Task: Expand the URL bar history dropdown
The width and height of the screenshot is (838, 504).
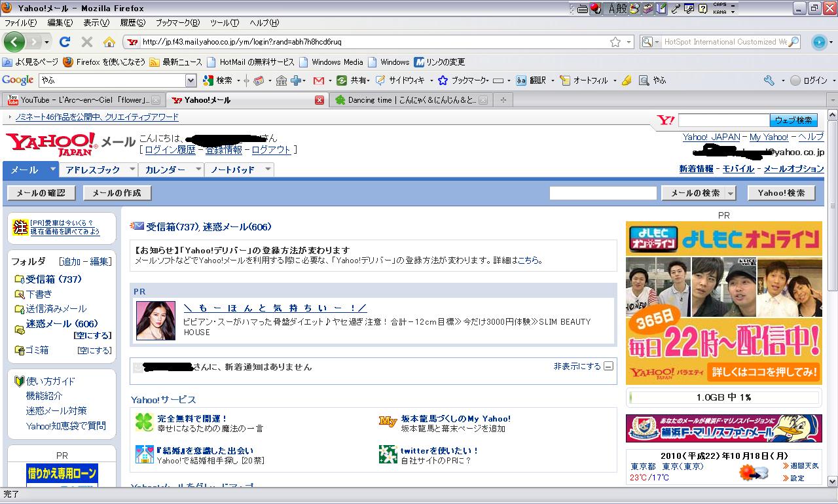Action: [x=629, y=42]
